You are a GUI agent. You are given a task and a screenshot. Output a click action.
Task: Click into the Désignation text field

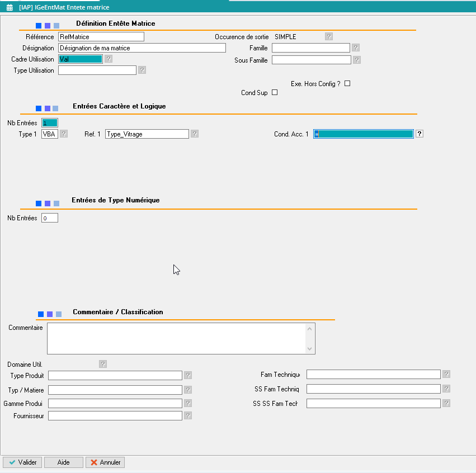pyautogui.click(x=142, y=48)
